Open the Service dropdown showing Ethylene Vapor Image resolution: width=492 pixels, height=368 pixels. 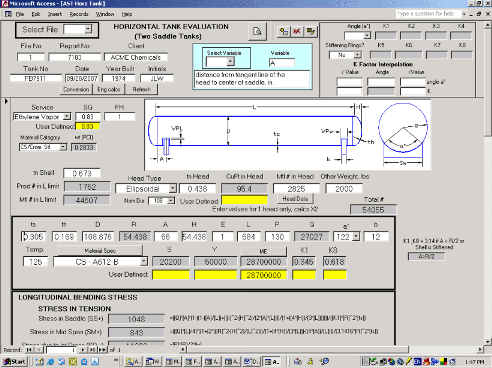67,117
